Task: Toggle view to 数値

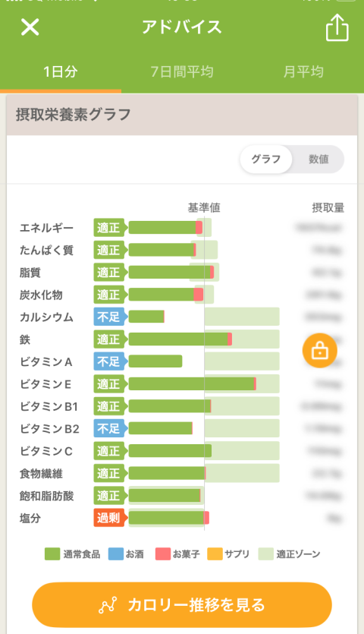Action: [x=318, y=159]
